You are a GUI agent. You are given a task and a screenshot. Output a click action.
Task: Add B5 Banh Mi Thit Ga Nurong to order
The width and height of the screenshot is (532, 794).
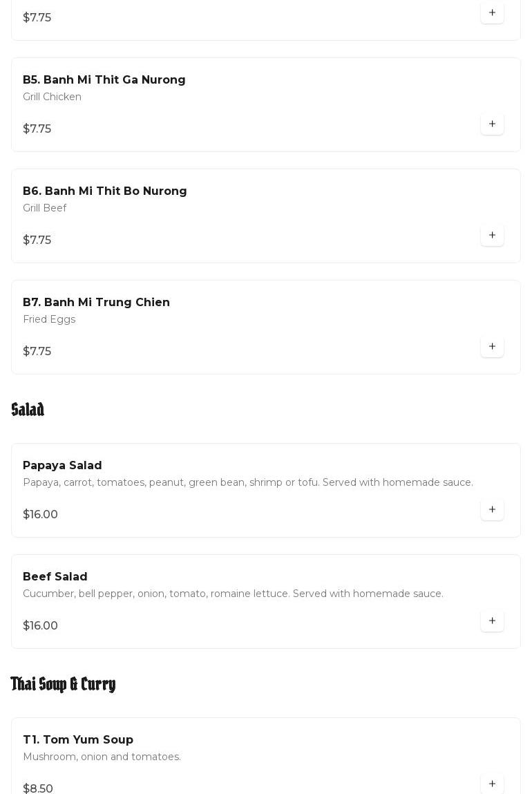coord(492,124)
